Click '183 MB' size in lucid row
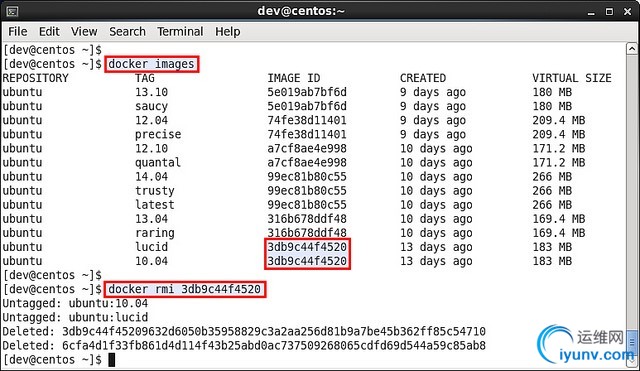Viewport: 640px width, 371px height. [552, 247]
